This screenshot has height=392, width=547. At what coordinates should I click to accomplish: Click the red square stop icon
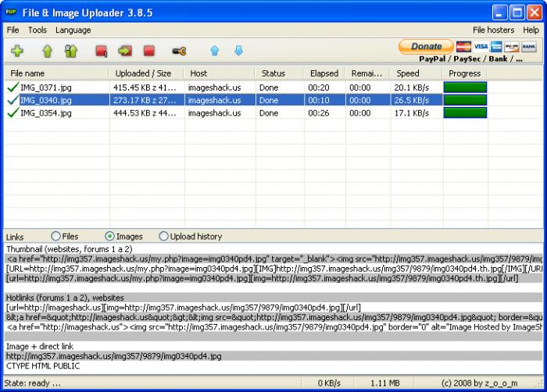pos(149,52)
